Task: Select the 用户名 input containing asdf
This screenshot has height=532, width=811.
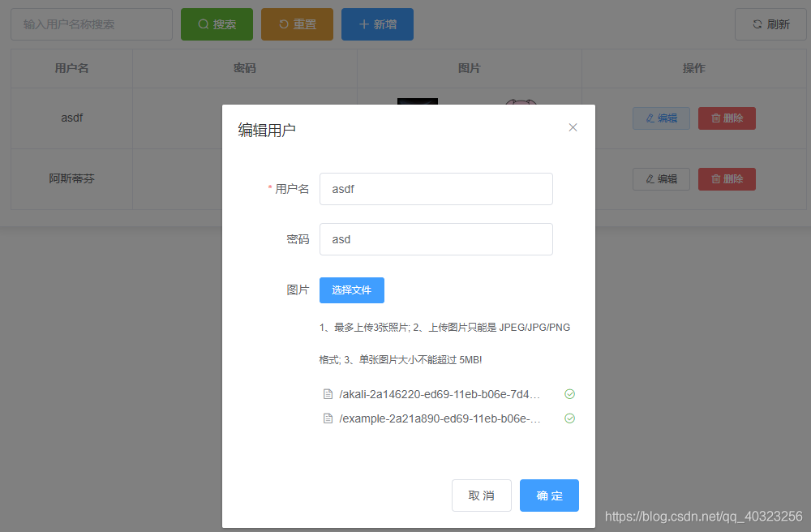Action: click(436, 188)
